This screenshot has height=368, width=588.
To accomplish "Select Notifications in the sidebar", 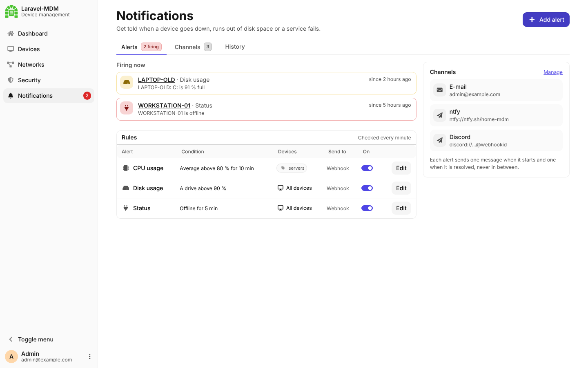I will [49, 96].
